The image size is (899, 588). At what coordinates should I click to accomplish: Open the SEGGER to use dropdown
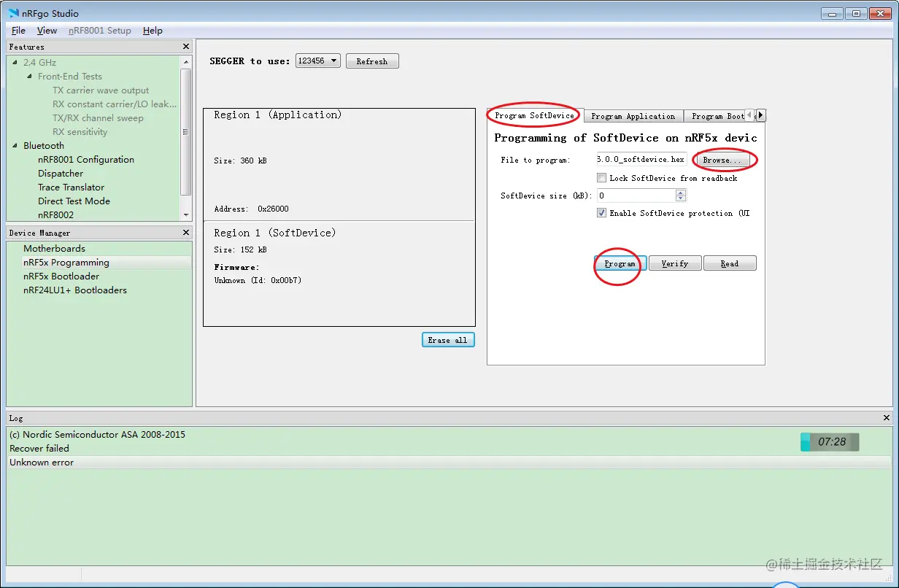coord(318,61)
